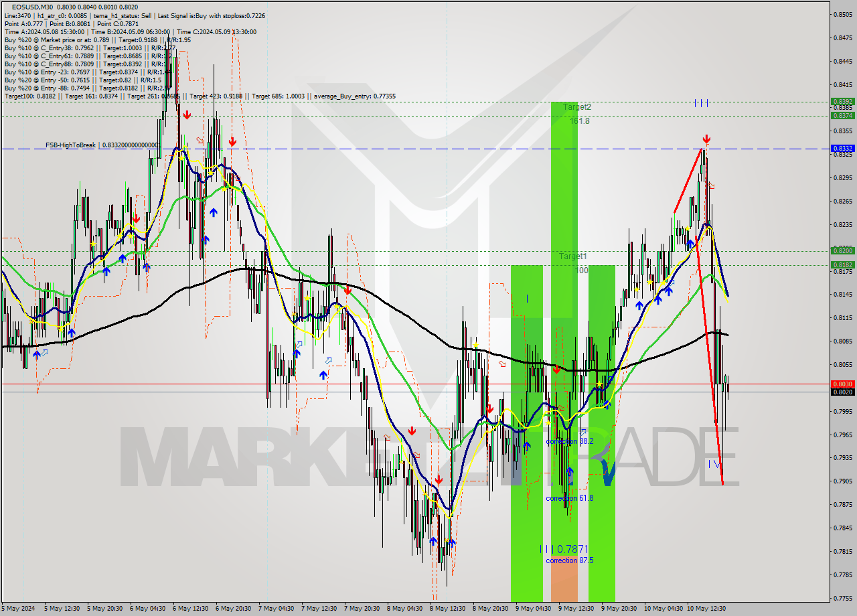
Task: Click the green 0.8374 price tag
Action: 842,115
